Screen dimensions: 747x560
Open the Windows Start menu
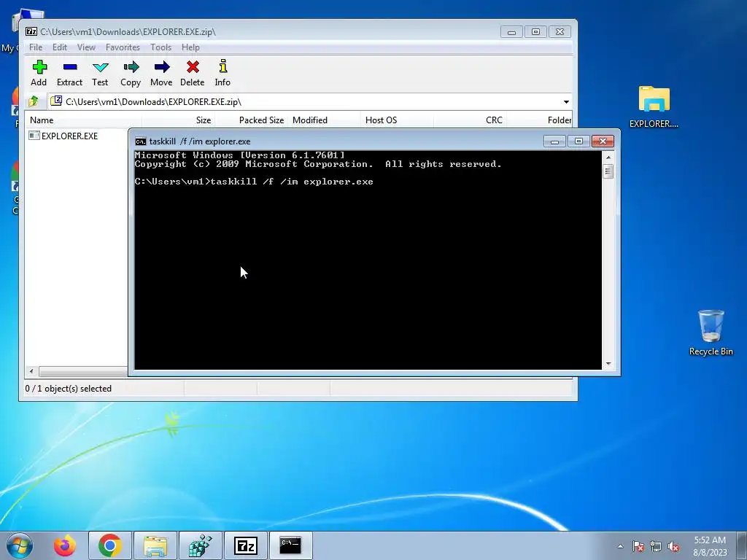pyautogui.click(x=20, y=545)
